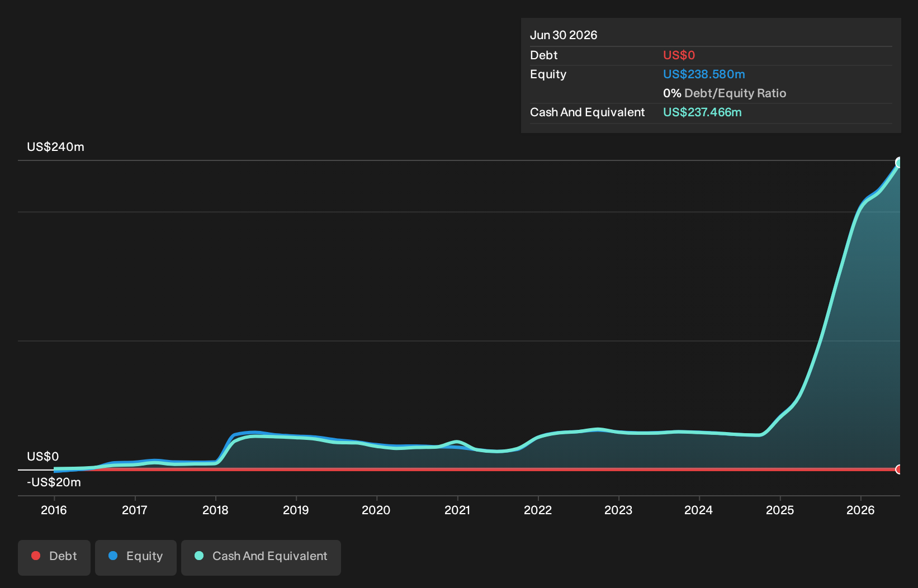The image size is (918, 588).
Task: Click the 2021 x-axis label
Action: pos(457,510)
